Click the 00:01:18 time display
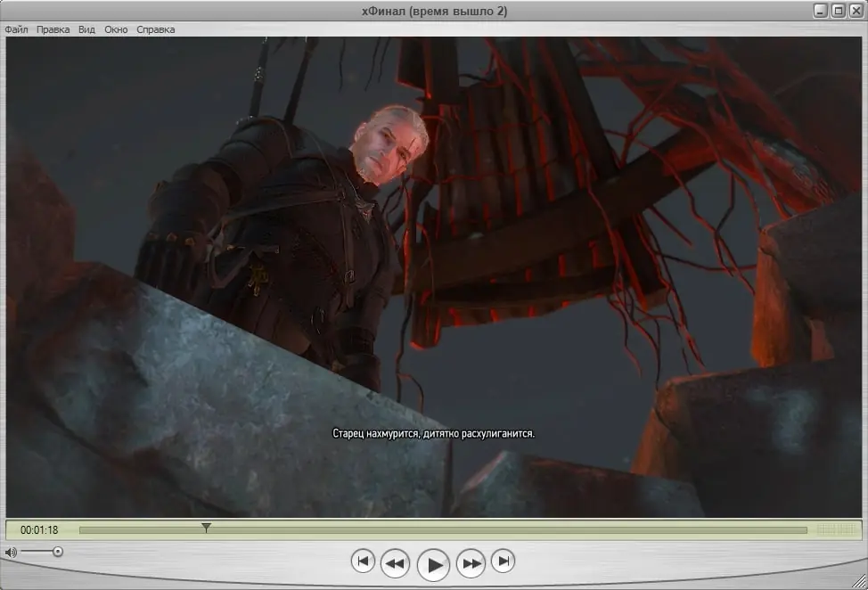Screen dimensions: 868x590 pos(39,530)
